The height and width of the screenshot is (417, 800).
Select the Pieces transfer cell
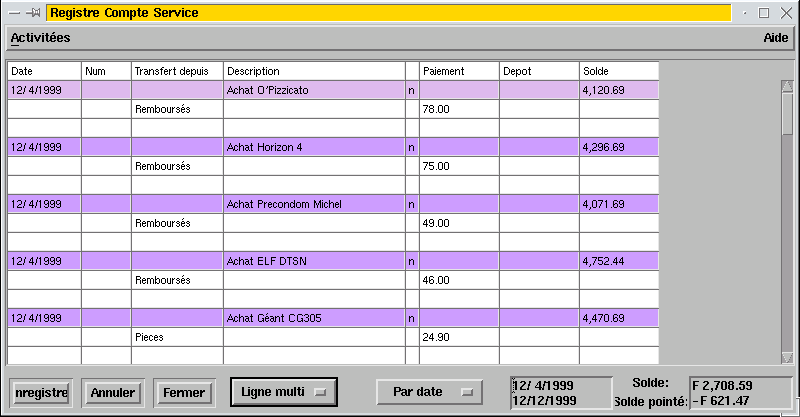pyautogui.click(x=177, y=337)
